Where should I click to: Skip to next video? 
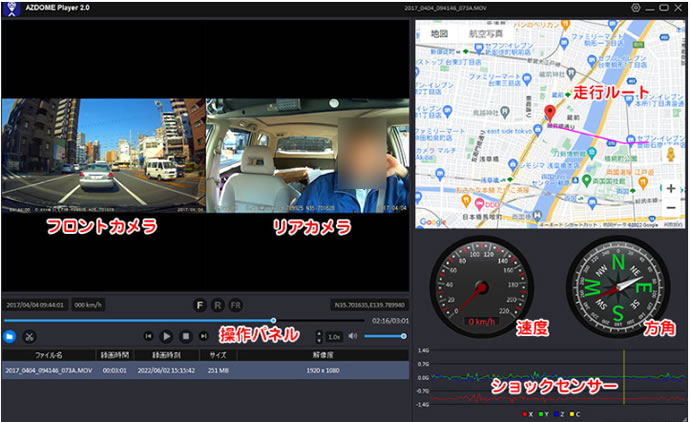[x=203, y=337]
